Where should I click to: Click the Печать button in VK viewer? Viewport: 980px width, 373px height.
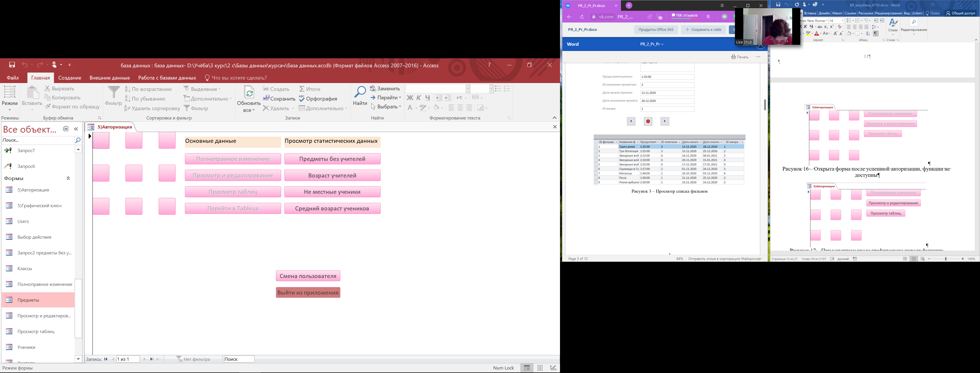coord(740,57)
